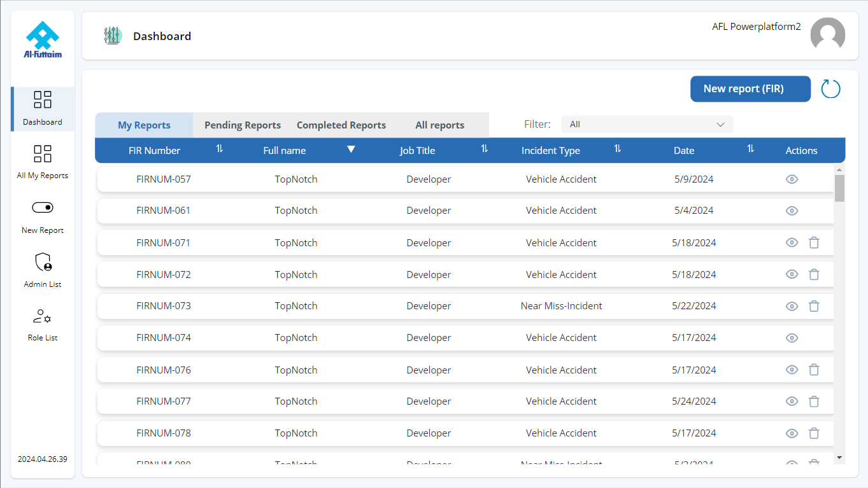Click the table scrollbar thumb
The height and width of the screenshot is (488, 868).
[839, 188]
